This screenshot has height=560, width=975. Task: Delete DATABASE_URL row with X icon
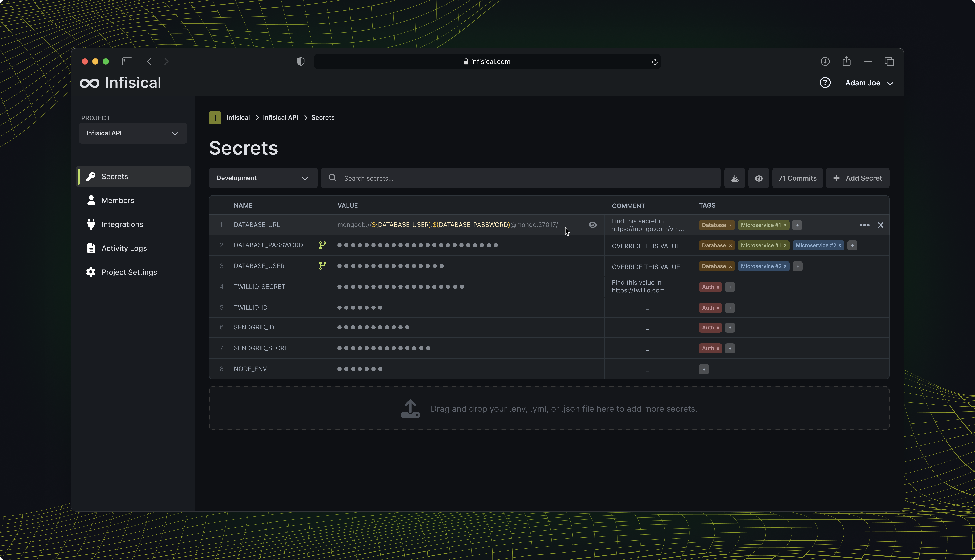click(x=880, y=225)
